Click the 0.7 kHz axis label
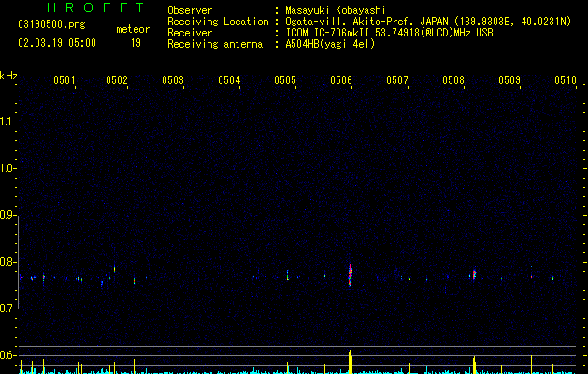Viewport: 588px width, 374px height. coord(7,309)
